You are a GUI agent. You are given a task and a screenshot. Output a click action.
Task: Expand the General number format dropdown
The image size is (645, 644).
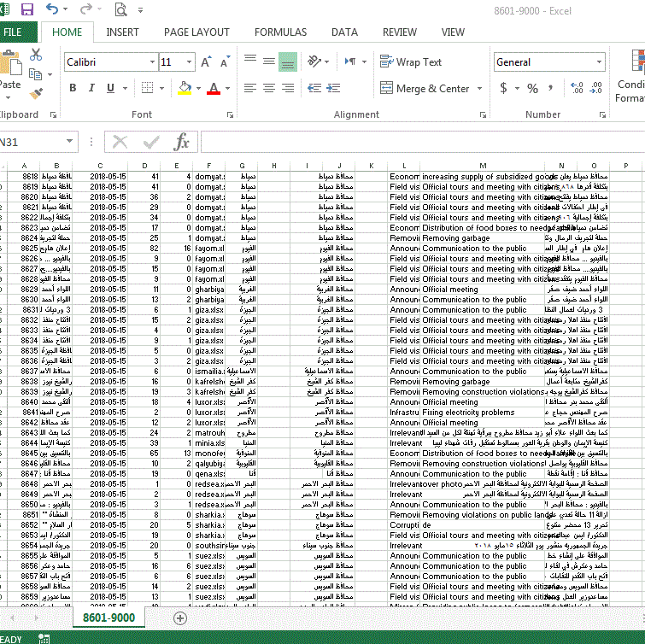pos(599,62)
